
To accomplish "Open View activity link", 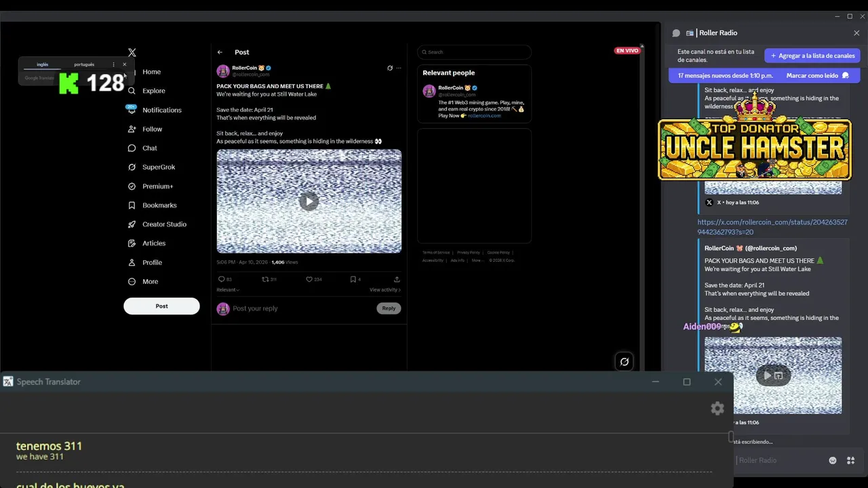I will 384,290.
